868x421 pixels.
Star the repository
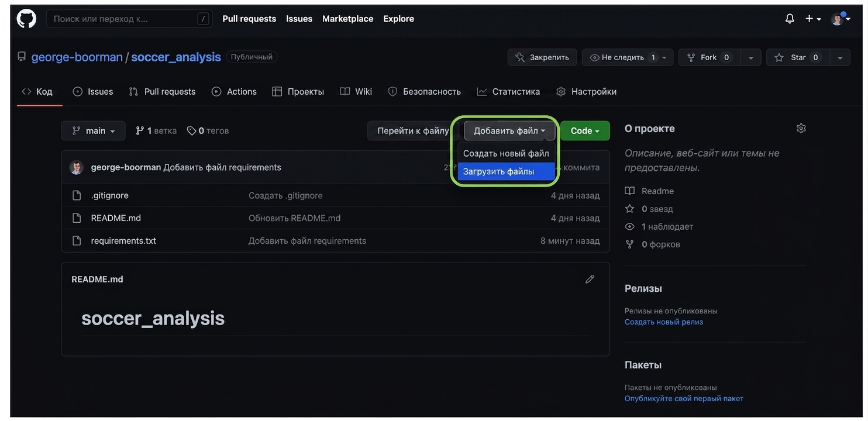(x=797, y=57)
